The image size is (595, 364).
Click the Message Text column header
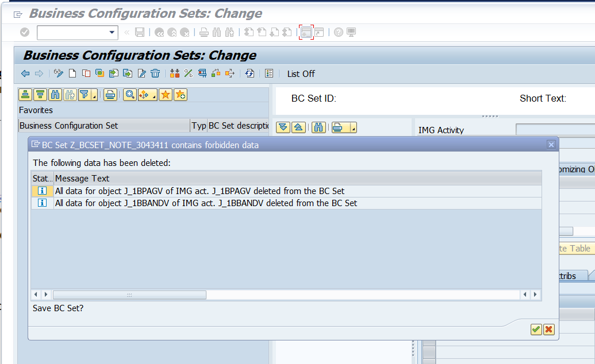click(298, 178)
